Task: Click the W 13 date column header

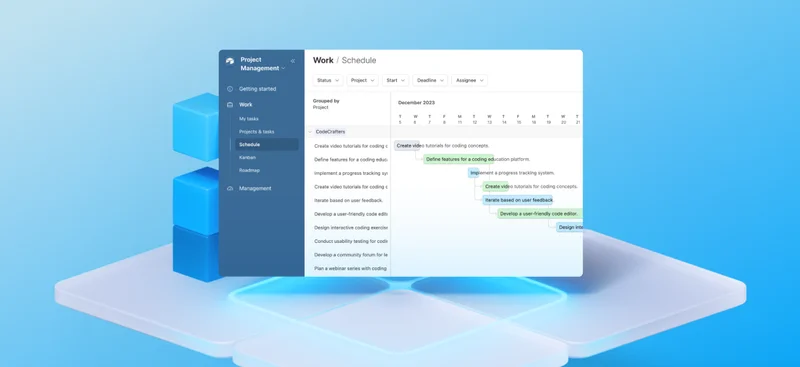Action: point(489,119)
